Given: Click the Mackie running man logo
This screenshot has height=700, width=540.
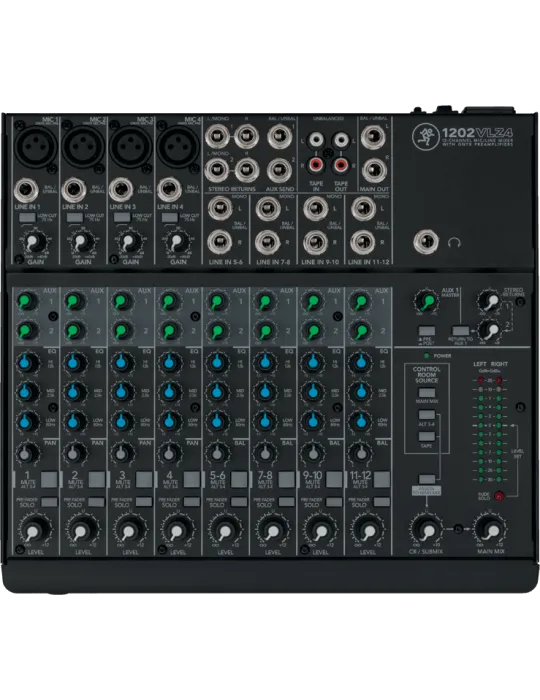Looking at the screenshot, I should [423, 135].
